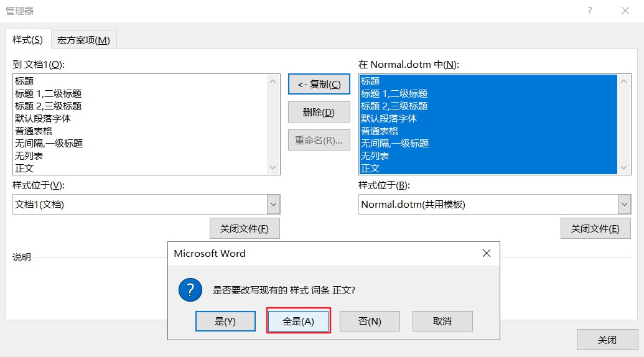This screenshot has width=644, height=357.
Task: Click the <- 复制(C) button
Action: click(x=319, y=84)
